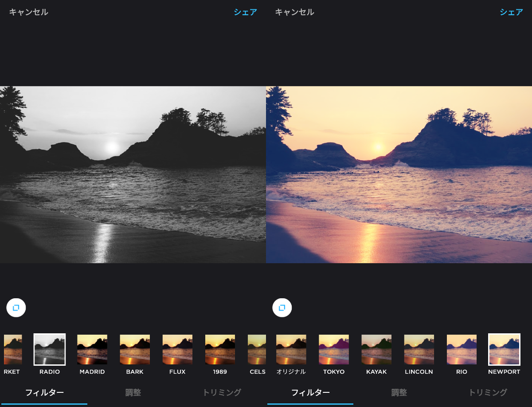The height and width of the screenshot is (407, 532).
Task: Choose the BARK filter thumbnail
Action: [135, 349]
